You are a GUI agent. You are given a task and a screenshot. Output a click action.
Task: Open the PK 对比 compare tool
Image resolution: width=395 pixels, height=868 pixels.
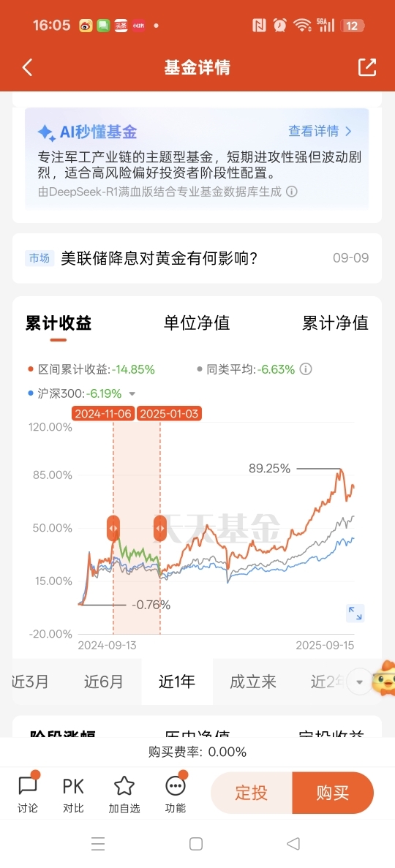(x=73, y=793)
